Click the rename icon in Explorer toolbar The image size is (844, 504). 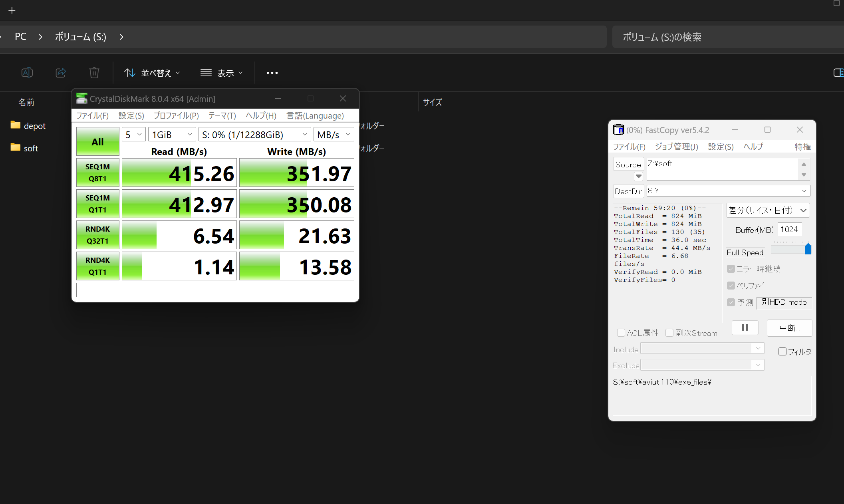click(x=27, y=73)
